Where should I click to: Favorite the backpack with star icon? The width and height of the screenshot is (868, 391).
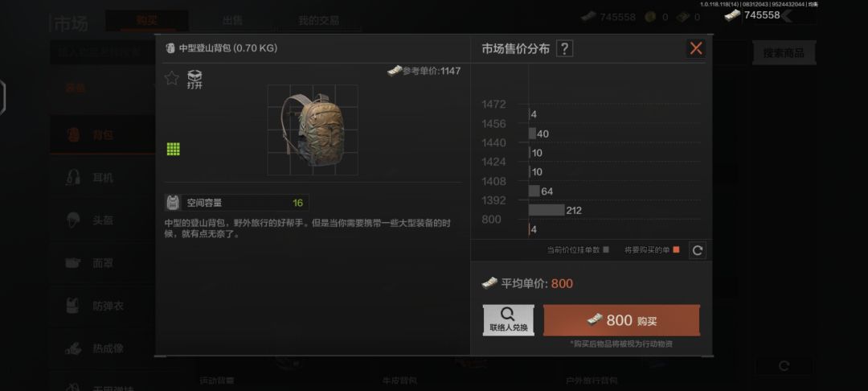(172, 78)
